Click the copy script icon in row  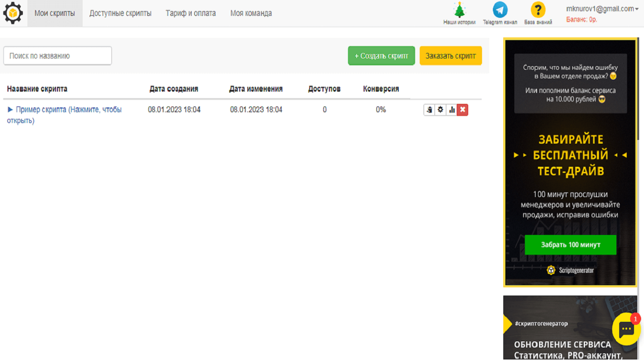pyautogui.click(x=429, y=110)
